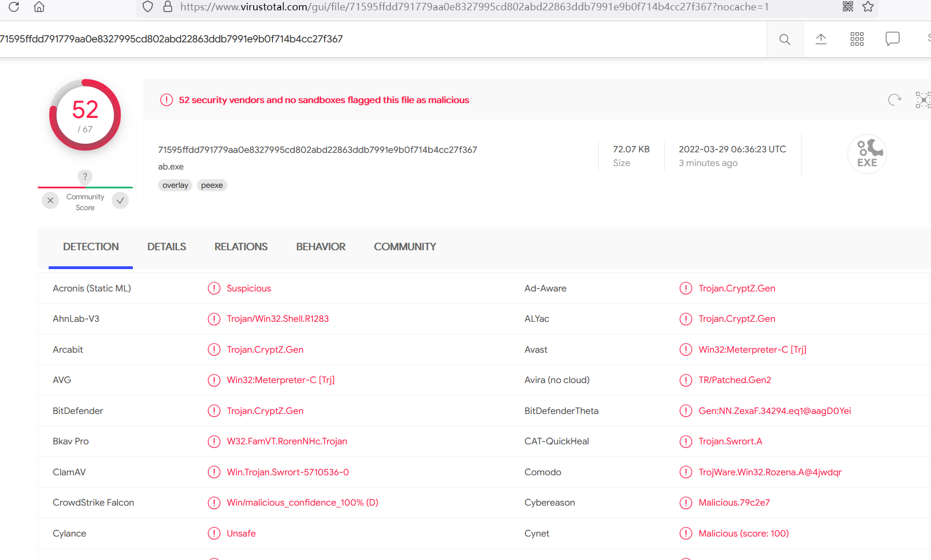The width and height of the screenshot is (931, 560).
Task: Open the COMMUNITY tab
Action: tap(405, 247)
